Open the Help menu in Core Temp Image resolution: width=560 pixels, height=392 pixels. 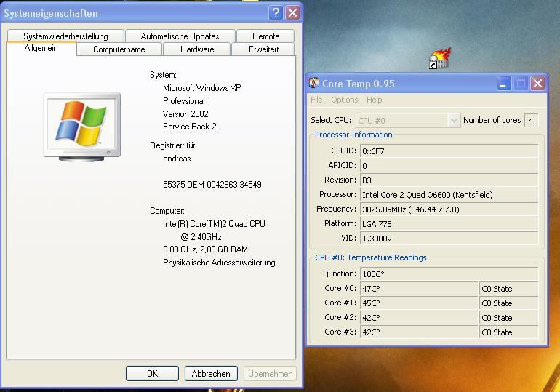374,100
